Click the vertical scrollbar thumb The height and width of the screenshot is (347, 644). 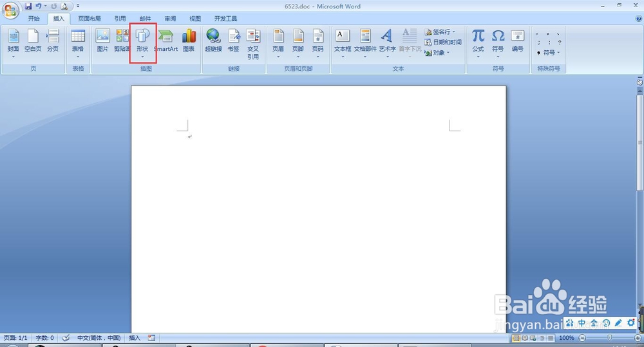tap(639, 142)
